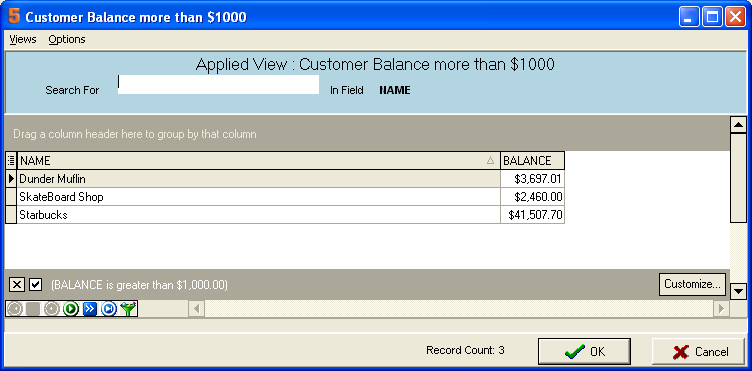Click the Dunder Muflin row indicator arrow
752x371 pixels.
coord(12,179)
